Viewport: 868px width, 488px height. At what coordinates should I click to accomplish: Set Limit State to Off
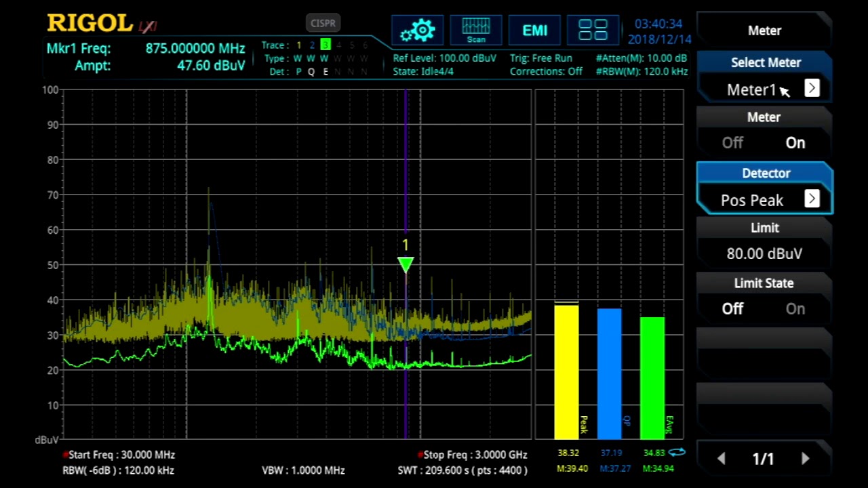point(732,309)
